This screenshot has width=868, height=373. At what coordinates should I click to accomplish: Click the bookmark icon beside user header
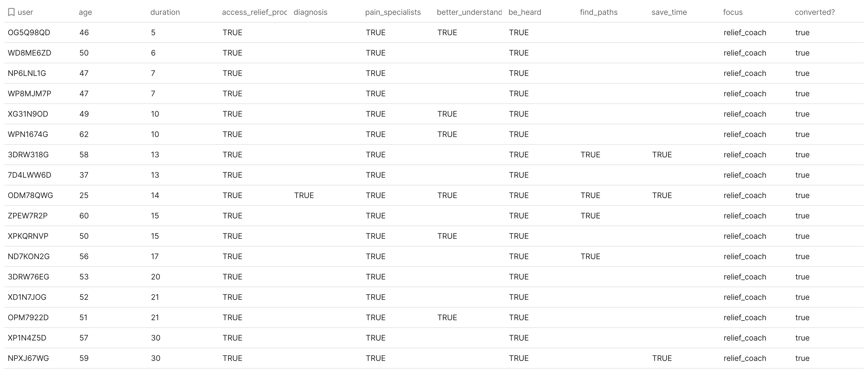(x=12, y=12)
